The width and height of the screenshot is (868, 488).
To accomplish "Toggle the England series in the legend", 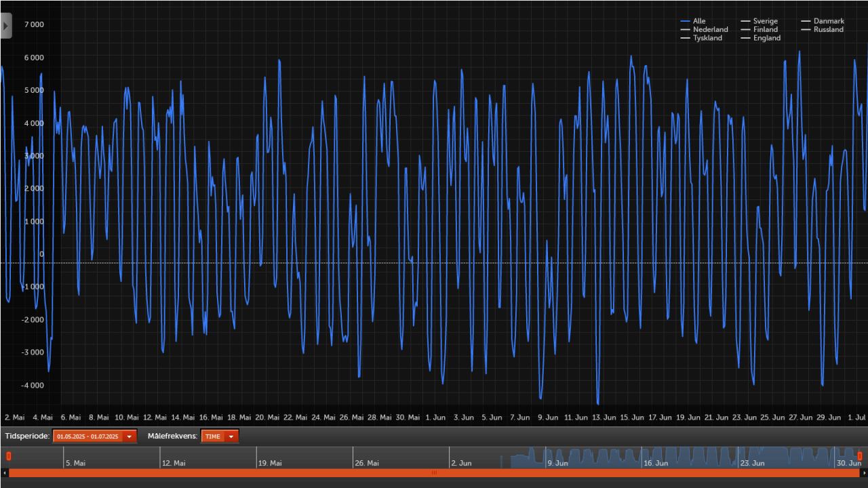I will click(x=764, y=38).
